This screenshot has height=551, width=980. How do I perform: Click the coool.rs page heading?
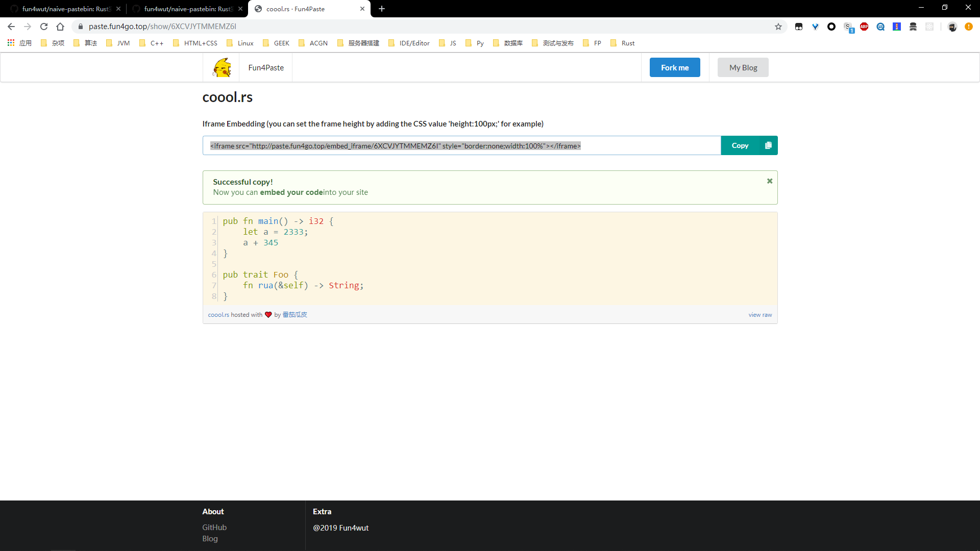(x=228, y=97)
